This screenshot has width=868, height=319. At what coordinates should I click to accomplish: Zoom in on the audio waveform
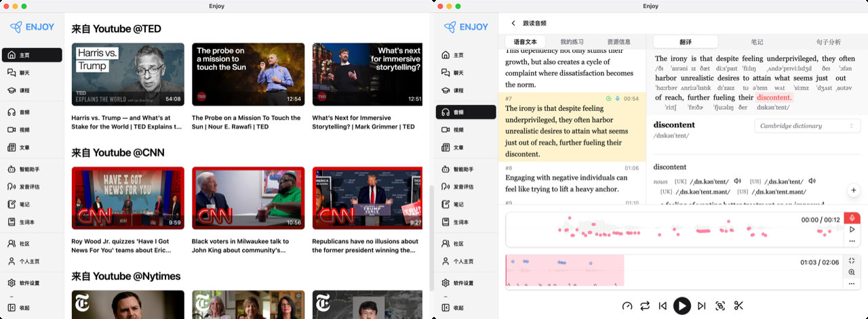click(852, 272)
